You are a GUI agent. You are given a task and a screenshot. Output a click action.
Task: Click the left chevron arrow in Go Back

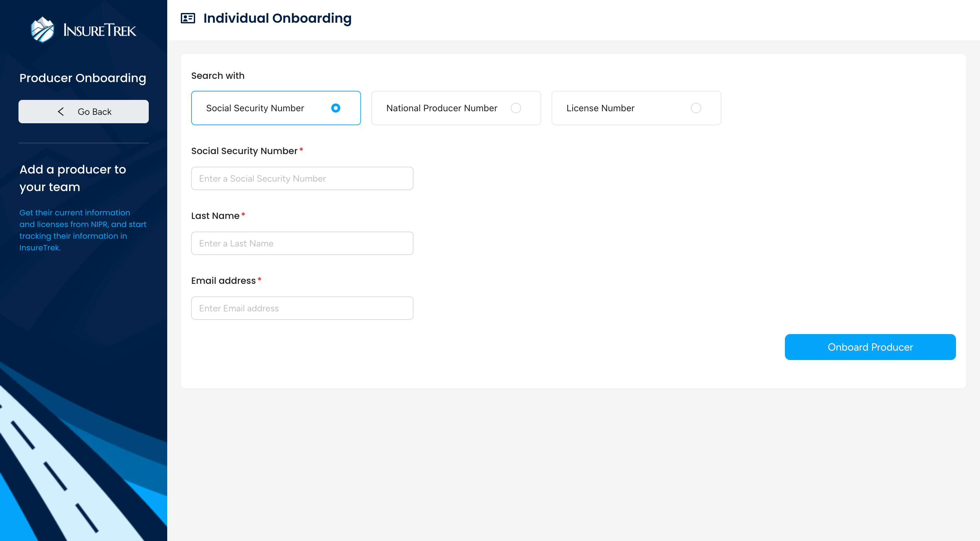click(x=61, y=112)
